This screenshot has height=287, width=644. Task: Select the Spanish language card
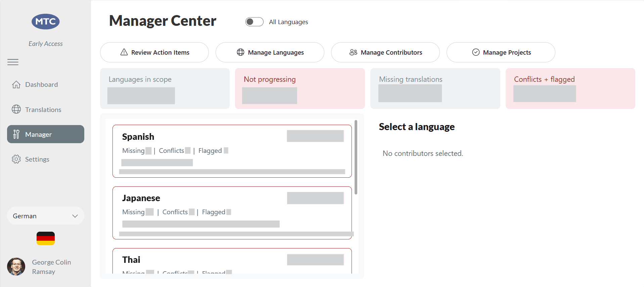pyautogui.click(x=232, y=151)
